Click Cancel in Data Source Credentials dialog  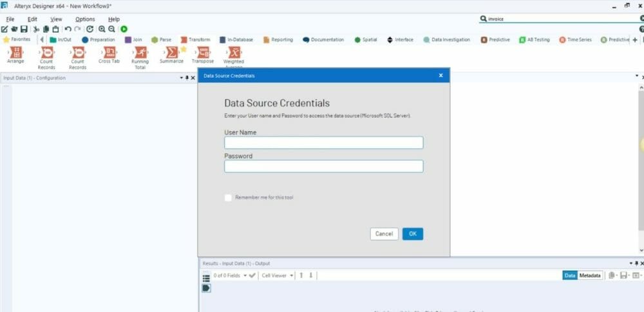click(384, 234)
